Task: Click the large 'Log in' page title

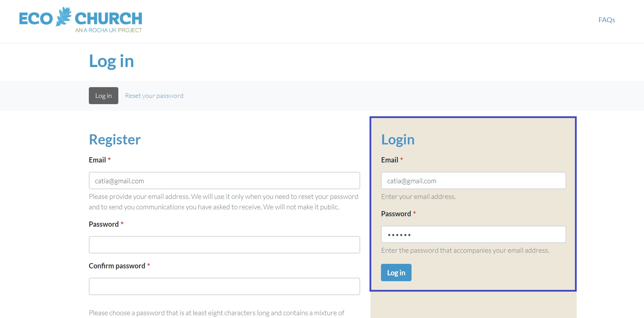Action: (111, 61)
